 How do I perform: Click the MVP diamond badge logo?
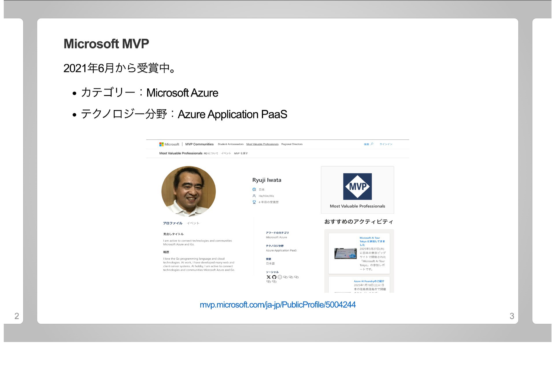(358, 186)
